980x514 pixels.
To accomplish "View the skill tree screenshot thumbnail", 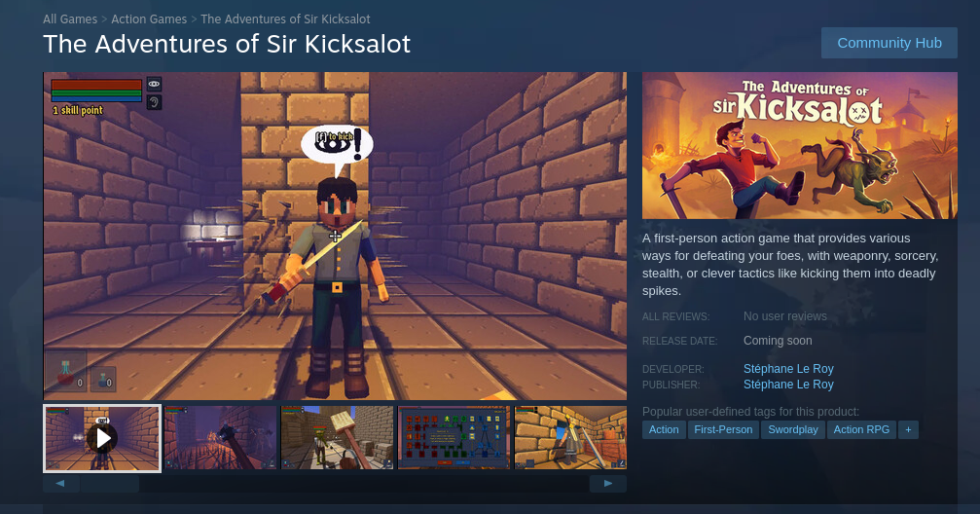I will [454, 438].
